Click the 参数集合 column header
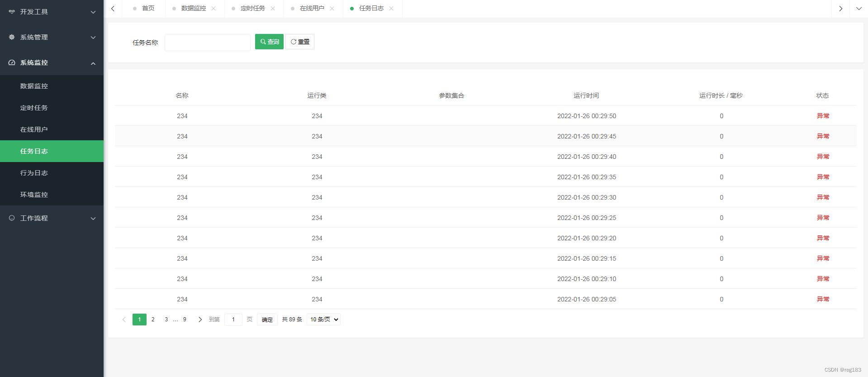Viewport: 868px width, 377px height. pyautogui.click(x=452, y=95)
